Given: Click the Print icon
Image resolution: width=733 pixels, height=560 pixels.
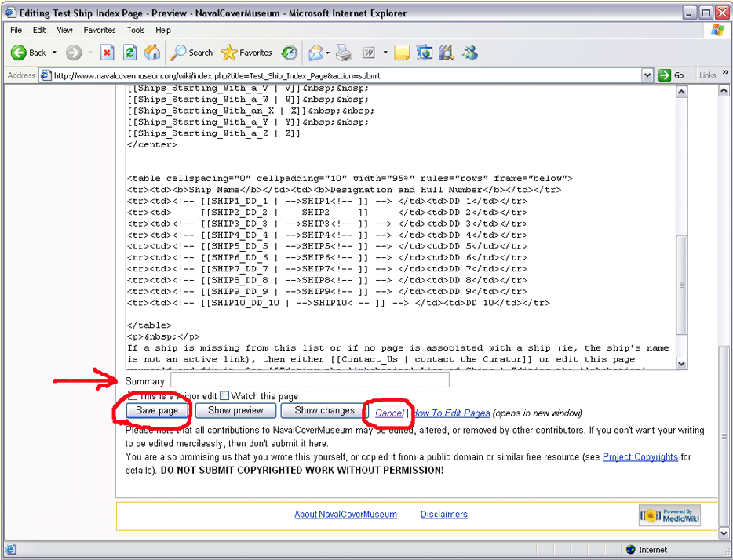Looking at the screenshot, I should click(x=344, y=53).
